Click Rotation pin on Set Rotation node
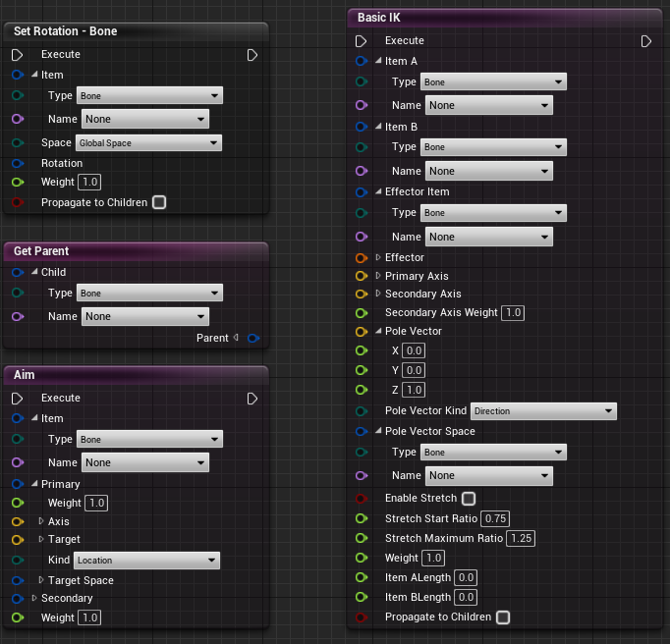 coord(17,163)
